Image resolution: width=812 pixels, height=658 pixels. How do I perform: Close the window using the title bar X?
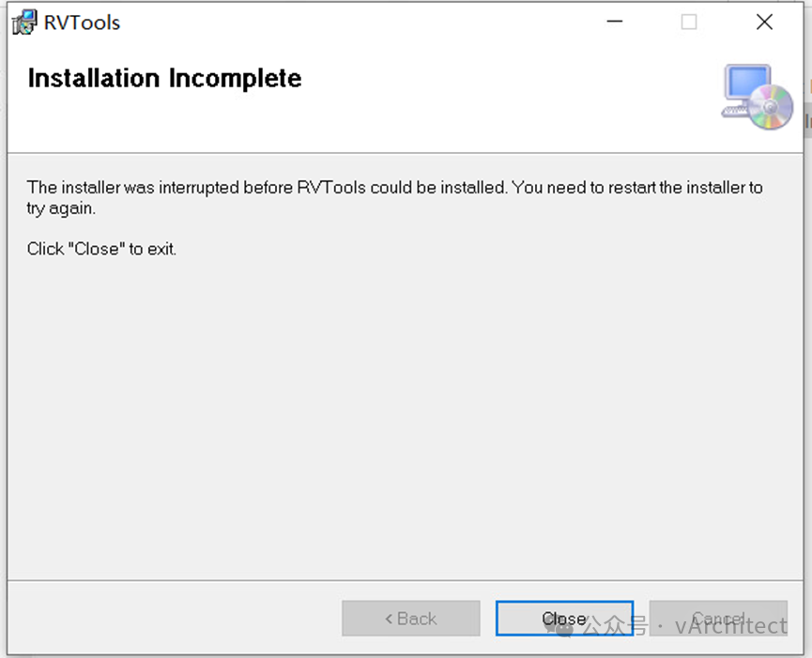coord(764,22)
